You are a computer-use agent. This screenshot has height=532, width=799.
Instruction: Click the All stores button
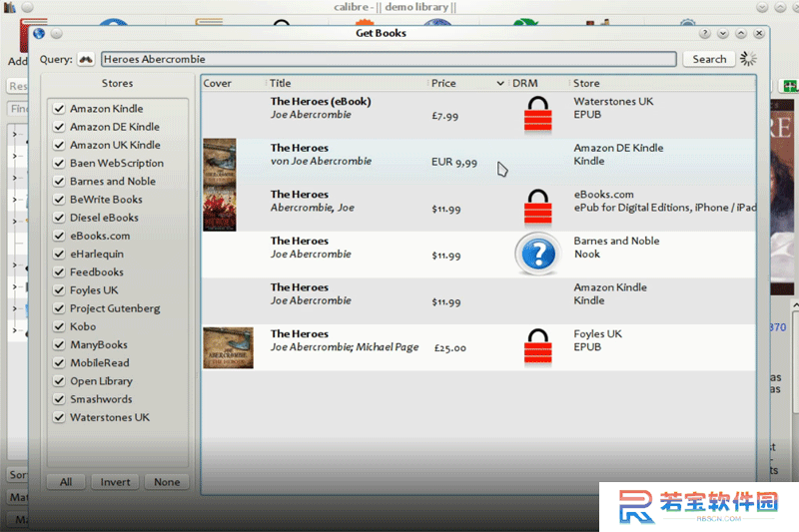[66, 482]
